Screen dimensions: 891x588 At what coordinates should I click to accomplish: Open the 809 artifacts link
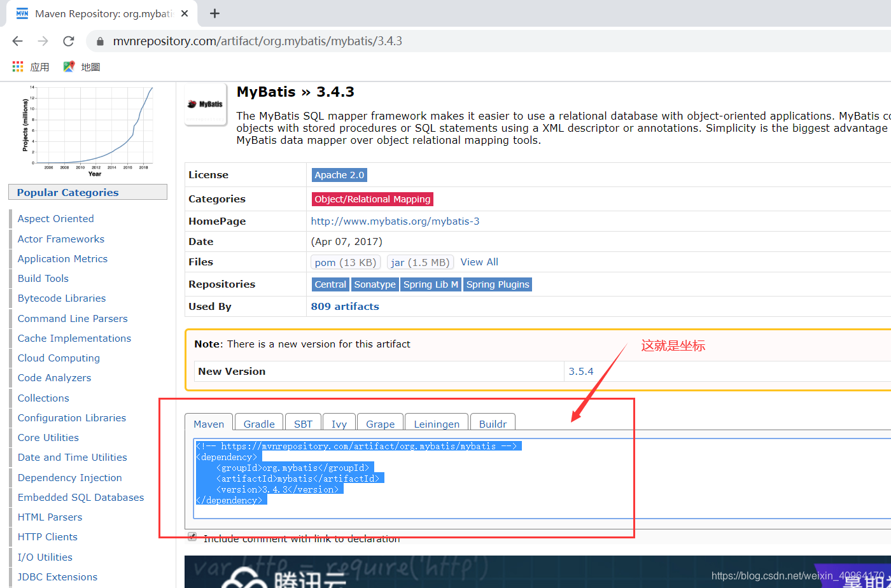(345, 307)
